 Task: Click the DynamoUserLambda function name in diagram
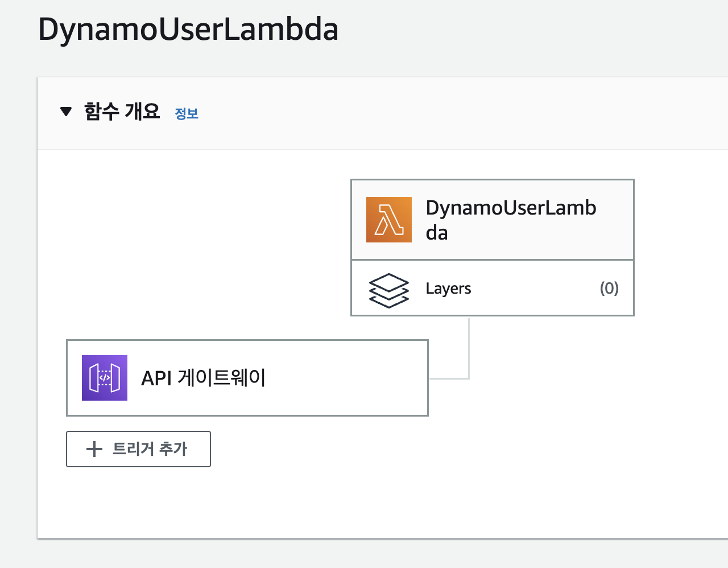[x=511, y=220]
